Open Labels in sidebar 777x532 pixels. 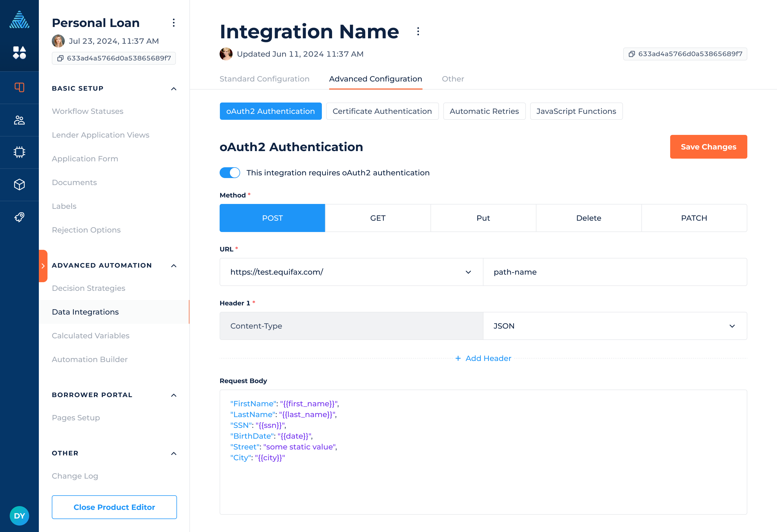[x=64, y=206]
